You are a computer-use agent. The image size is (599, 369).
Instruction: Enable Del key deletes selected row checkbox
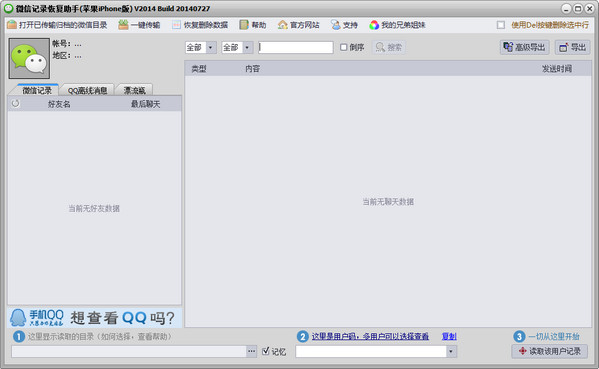(501, 25)
